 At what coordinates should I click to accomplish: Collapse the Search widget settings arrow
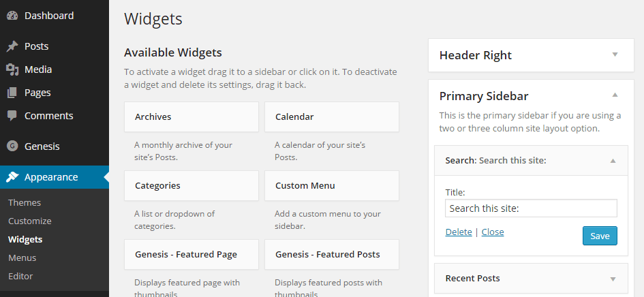(613, 161)
